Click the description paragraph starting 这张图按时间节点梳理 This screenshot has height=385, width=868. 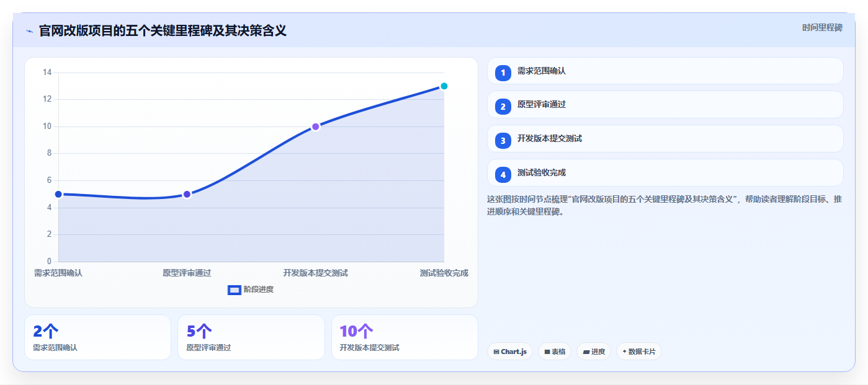[664, 205]
